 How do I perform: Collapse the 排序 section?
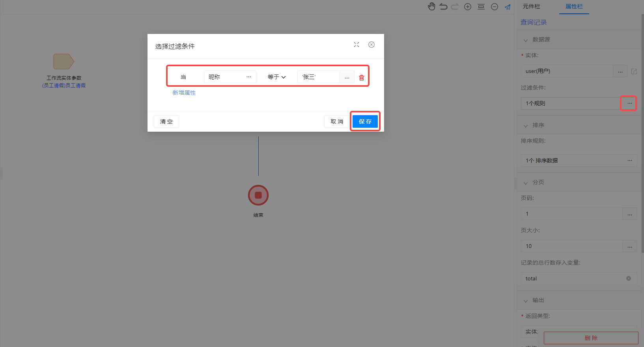(525, 125)
